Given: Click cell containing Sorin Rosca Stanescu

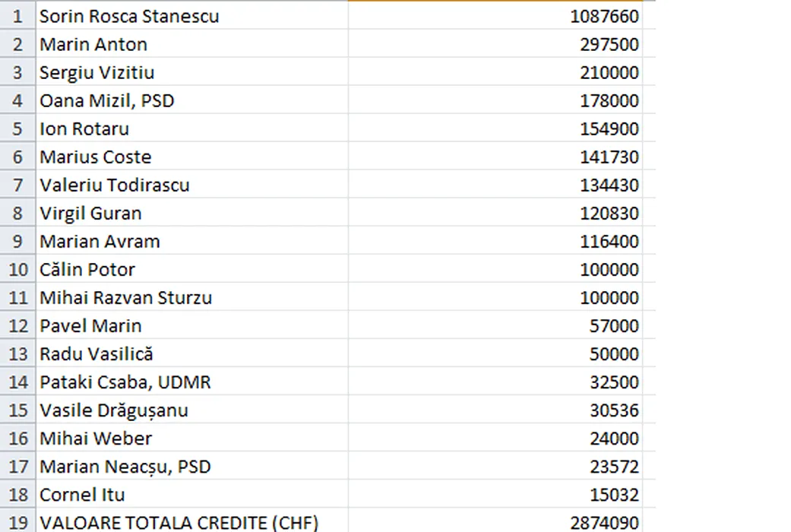Looking at the screenshot, I should 129,16.
